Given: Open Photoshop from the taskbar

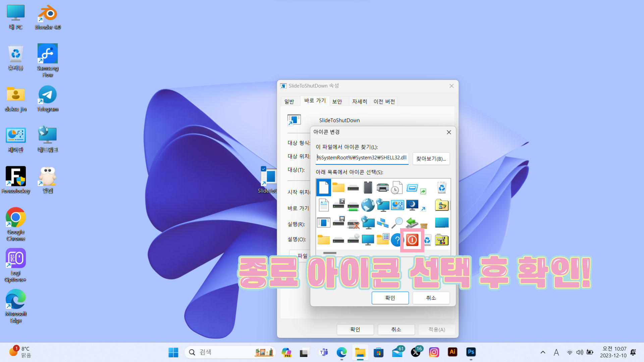Looking at the screenshot, I should click(471, 352).
